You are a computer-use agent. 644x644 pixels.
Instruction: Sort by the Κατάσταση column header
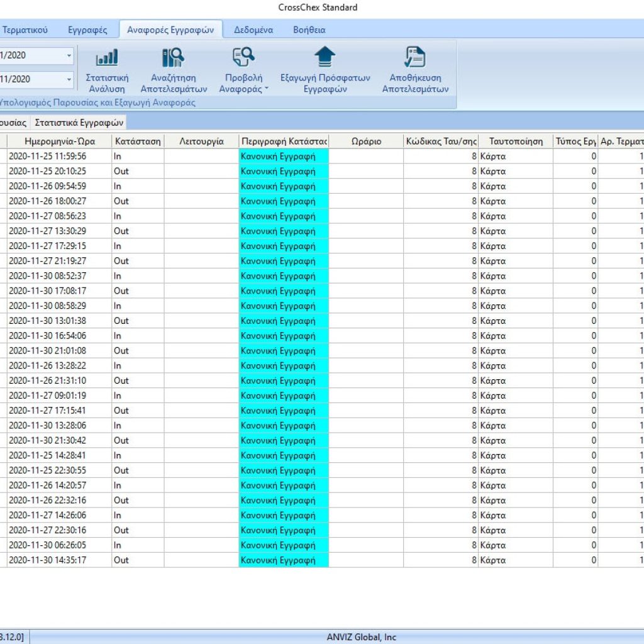tap(138, 142)
